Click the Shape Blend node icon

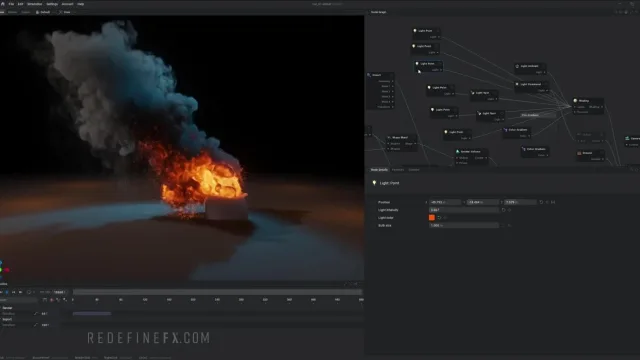389,138
